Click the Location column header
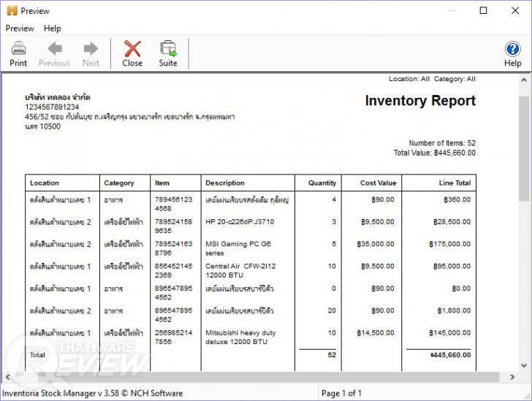Viewport: 532px width, 401px height. click(x=45, y=183)
